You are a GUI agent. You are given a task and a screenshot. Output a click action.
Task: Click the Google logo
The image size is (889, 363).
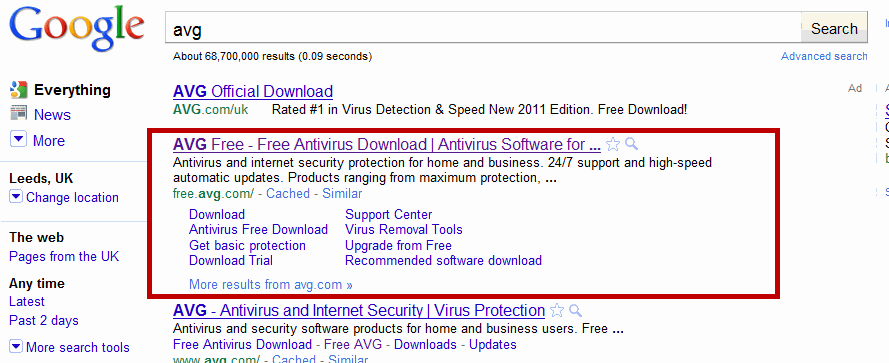click(77, 29)
